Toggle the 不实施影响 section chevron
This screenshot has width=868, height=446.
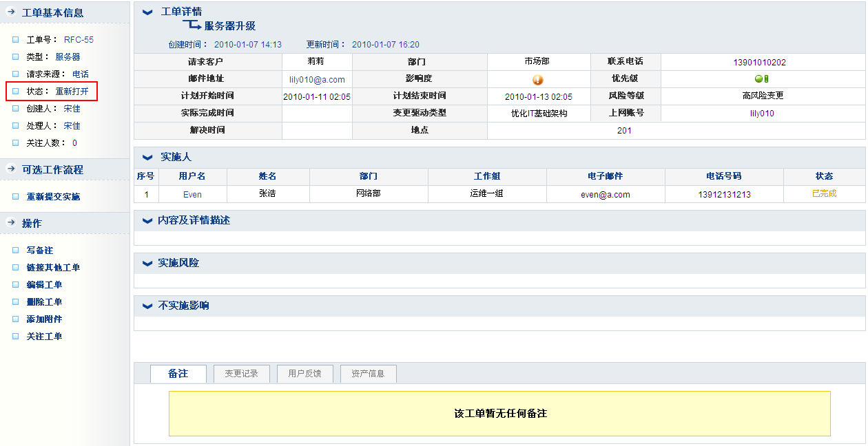pos(146,306)
